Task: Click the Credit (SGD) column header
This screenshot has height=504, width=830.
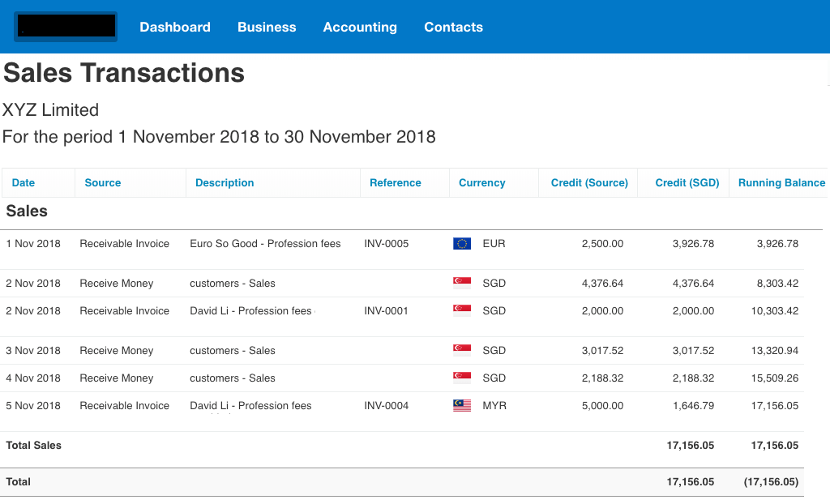Action: [687, 182]
